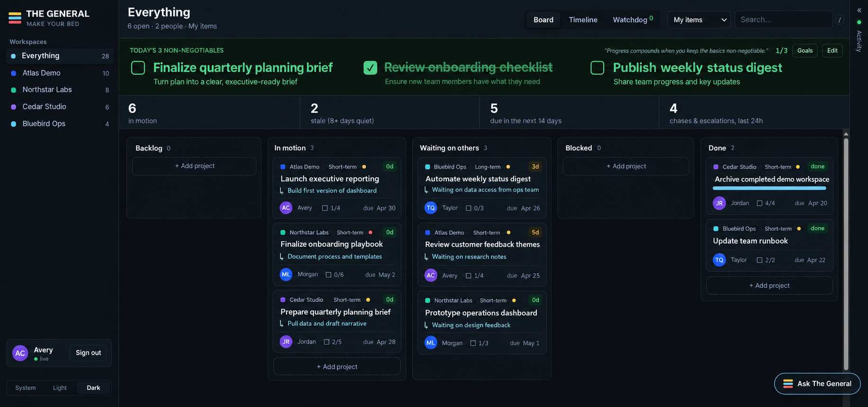Click the AC avatar on Launch executive reporting

click(286, 208)
